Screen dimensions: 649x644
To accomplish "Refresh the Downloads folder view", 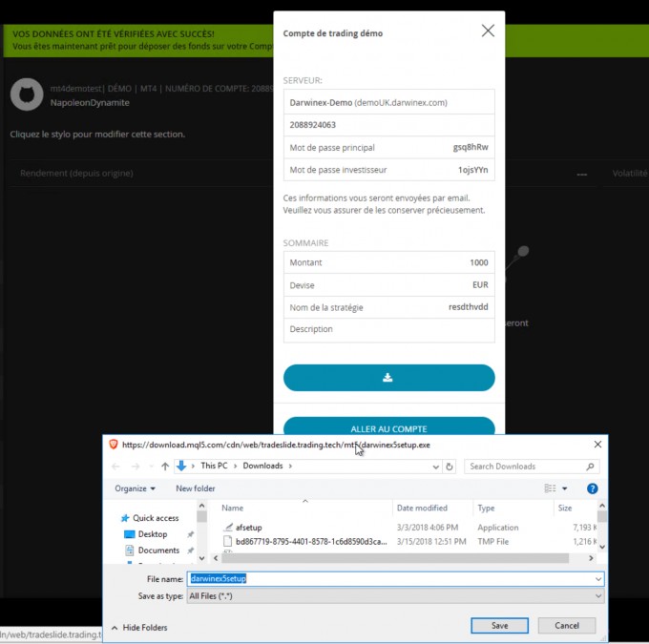I will pyautogui.click(x=450, y=467).
